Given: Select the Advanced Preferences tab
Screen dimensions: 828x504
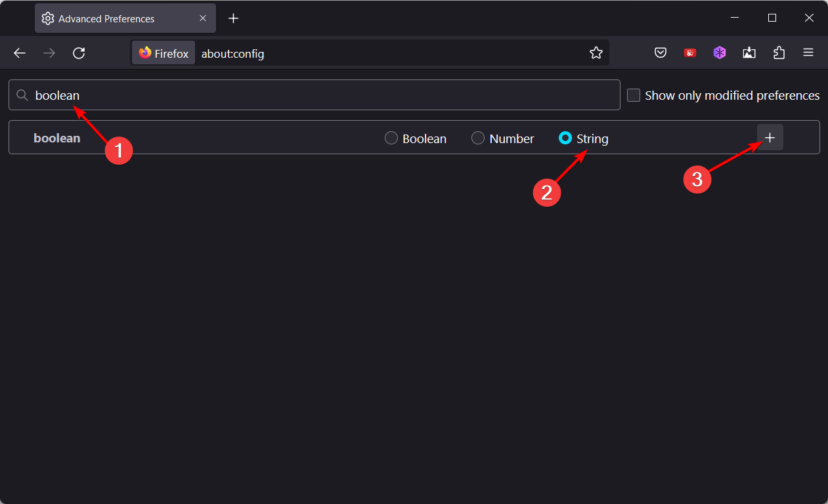Looking at the screenshot, I should pos(125,18).
